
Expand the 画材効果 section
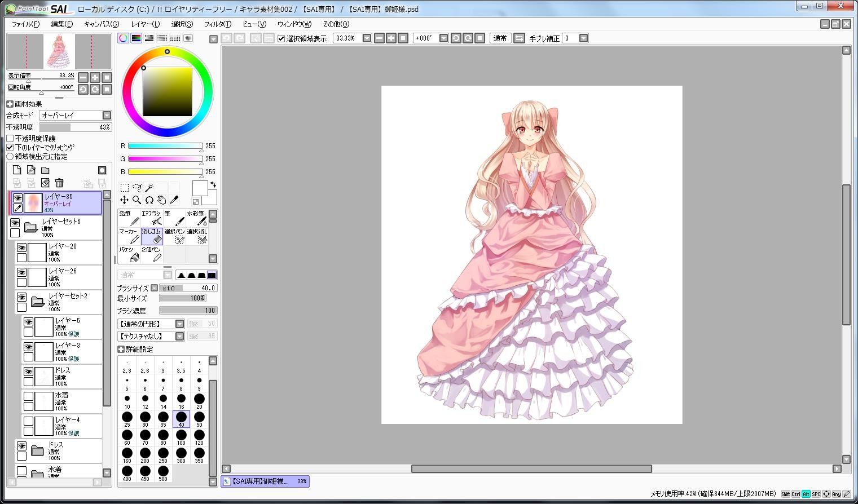click(x=10, y=104)
